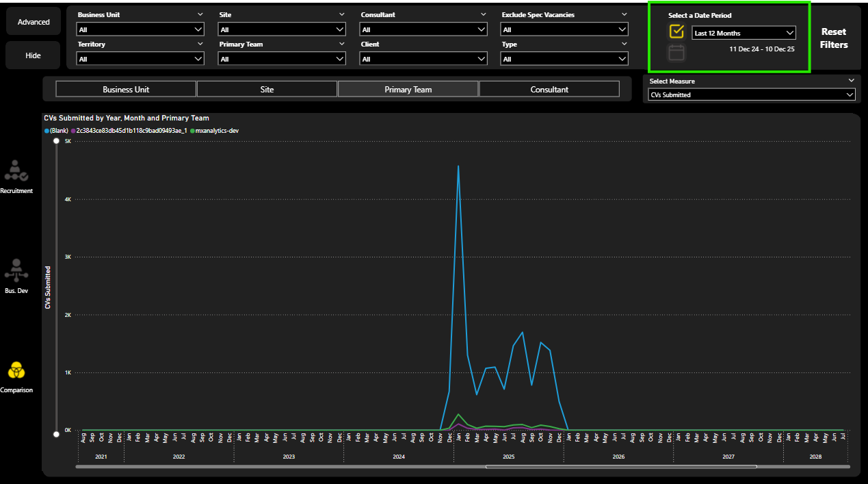The height and width of the screenshot is (484, 868).
Task: Click the 2021 year axis label
Action: [x=101, y=457]
